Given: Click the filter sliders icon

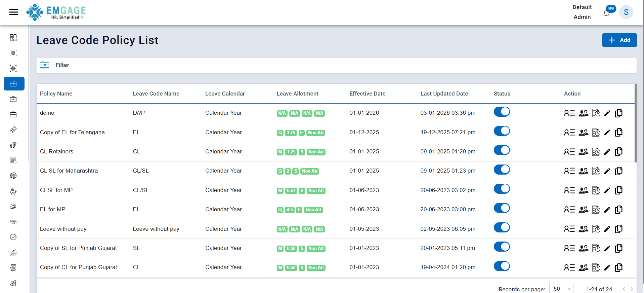Looking at the screenshot, I should [44, 65].
